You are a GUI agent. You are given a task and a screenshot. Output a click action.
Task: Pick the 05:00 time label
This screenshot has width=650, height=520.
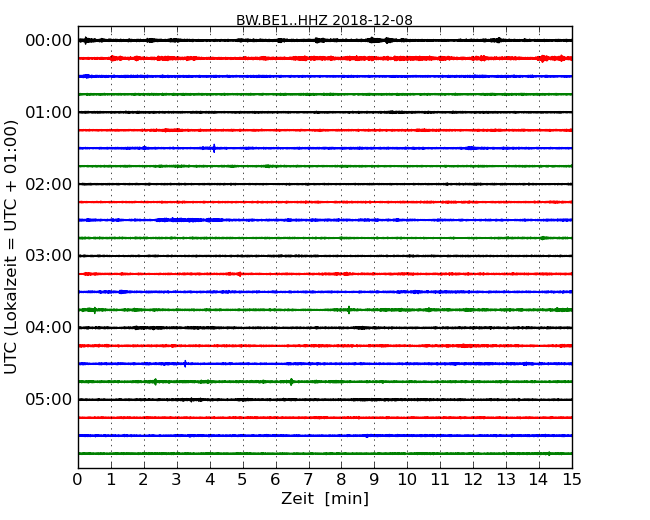(x=49, y=399)
